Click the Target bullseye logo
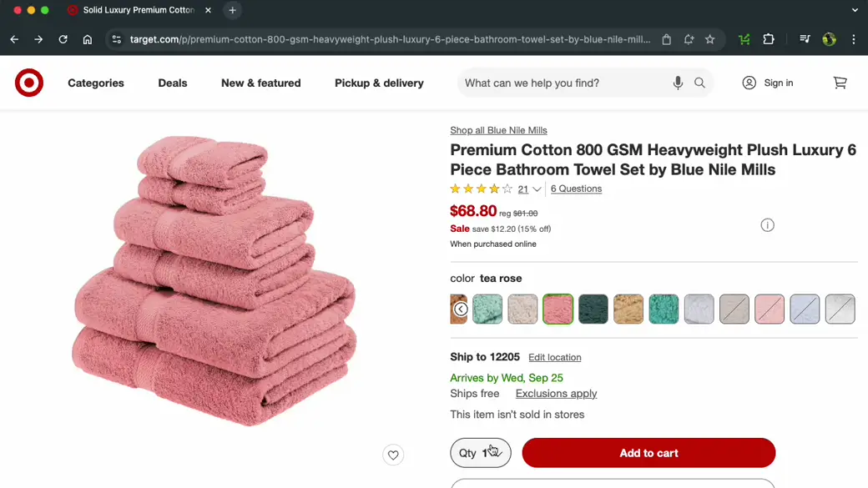868x488 pixels. click(x=28, y=83)
